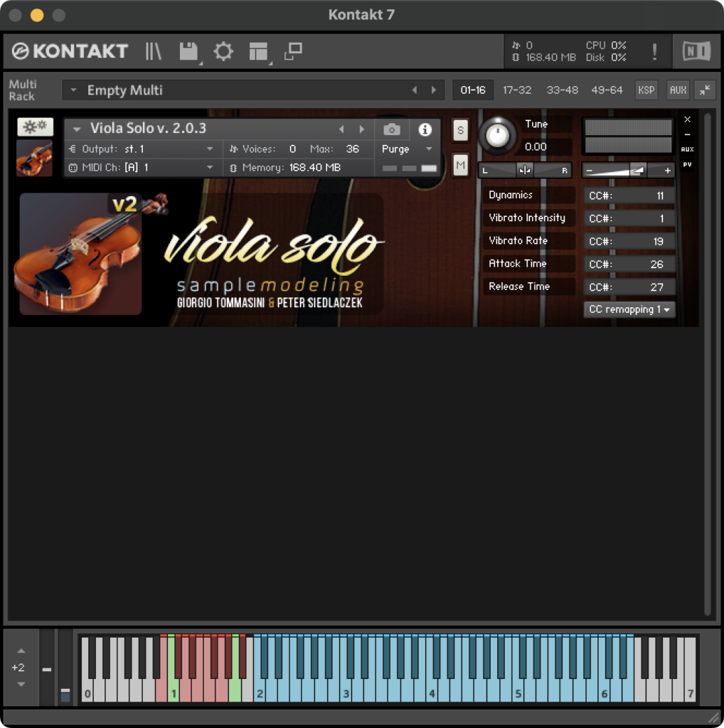Click volume minus icon
724x728 pixels.
pyautogui.click(x=590, y=171)
